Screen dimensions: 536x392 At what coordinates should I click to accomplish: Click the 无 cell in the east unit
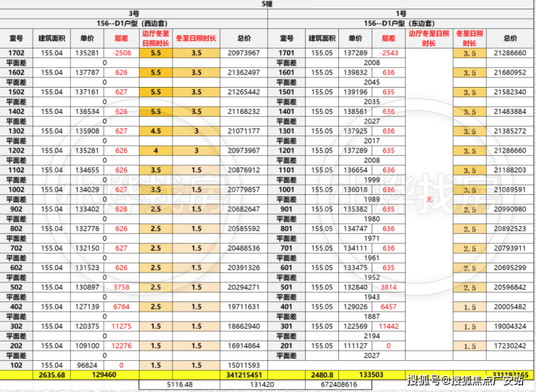coord(429,199)
